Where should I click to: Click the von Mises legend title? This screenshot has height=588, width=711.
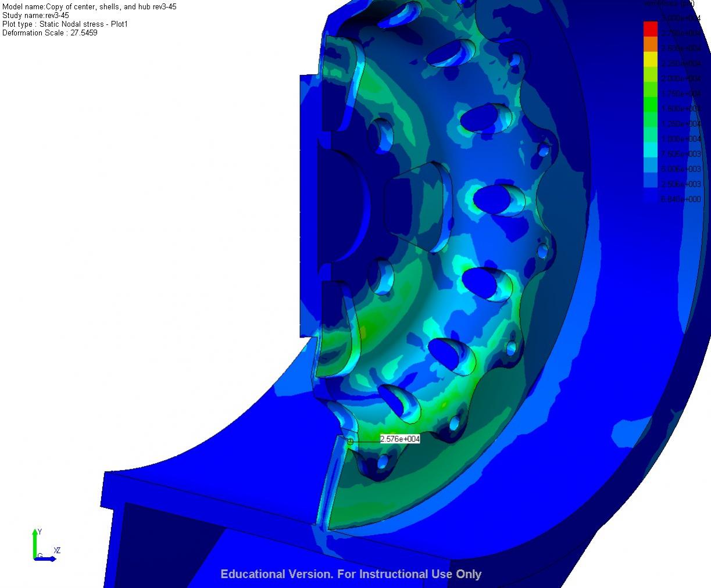669,3
